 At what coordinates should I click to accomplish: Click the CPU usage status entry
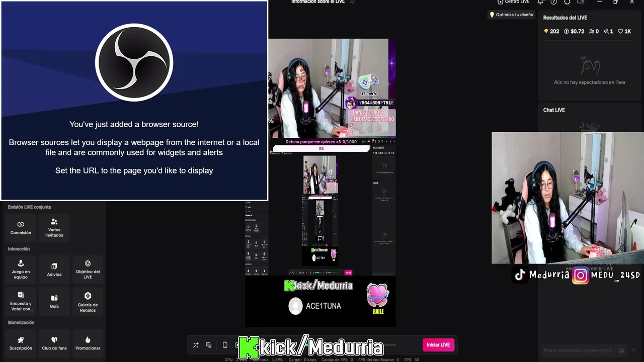235,359
